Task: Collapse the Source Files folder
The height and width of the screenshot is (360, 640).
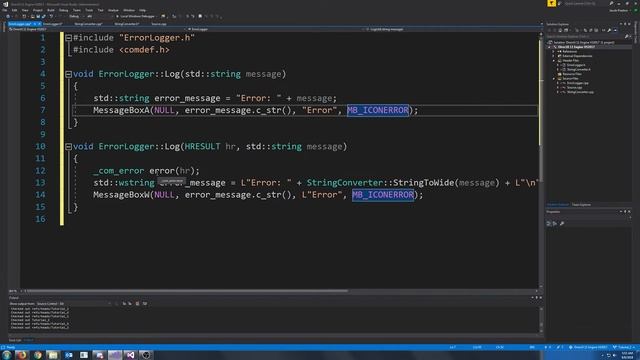Action: (x=553, y=78)
